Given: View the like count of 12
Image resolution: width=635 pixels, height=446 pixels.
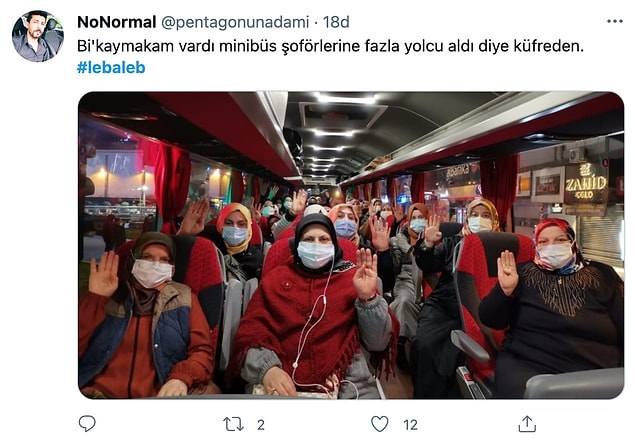Looking at the screenshot, I should click(x=410, y=425).
